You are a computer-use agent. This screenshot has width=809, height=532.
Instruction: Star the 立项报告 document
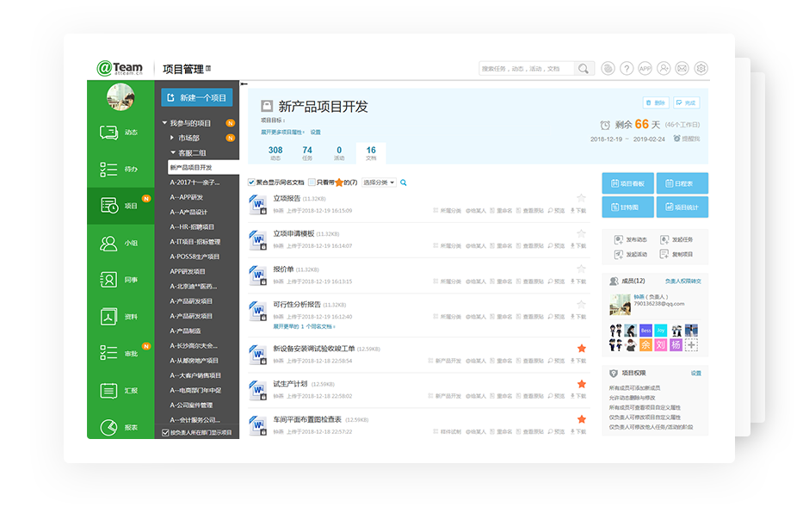[582, 198]
